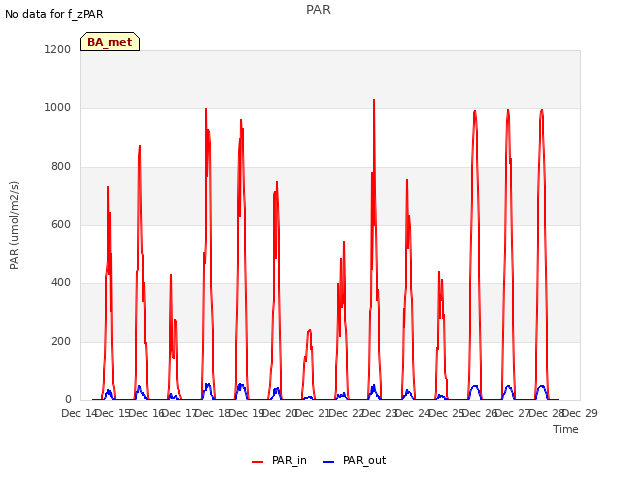Click the y-axis label 0
This screenshot has height=480, width=640.
68,400
